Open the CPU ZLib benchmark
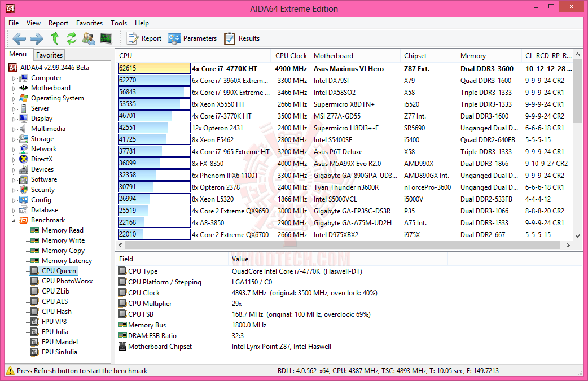The height and width of the screenshot is (381, 588). (55, 291)
